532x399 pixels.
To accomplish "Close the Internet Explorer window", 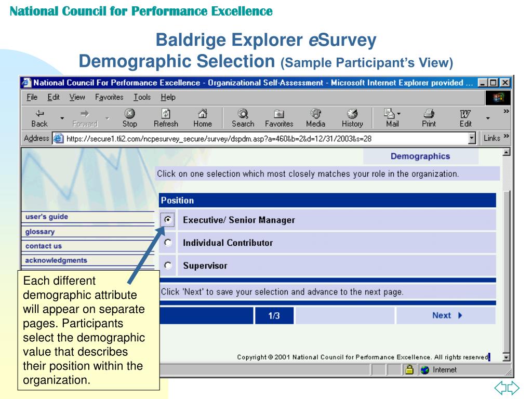I will pyautogui.click(x=505, y=83).
